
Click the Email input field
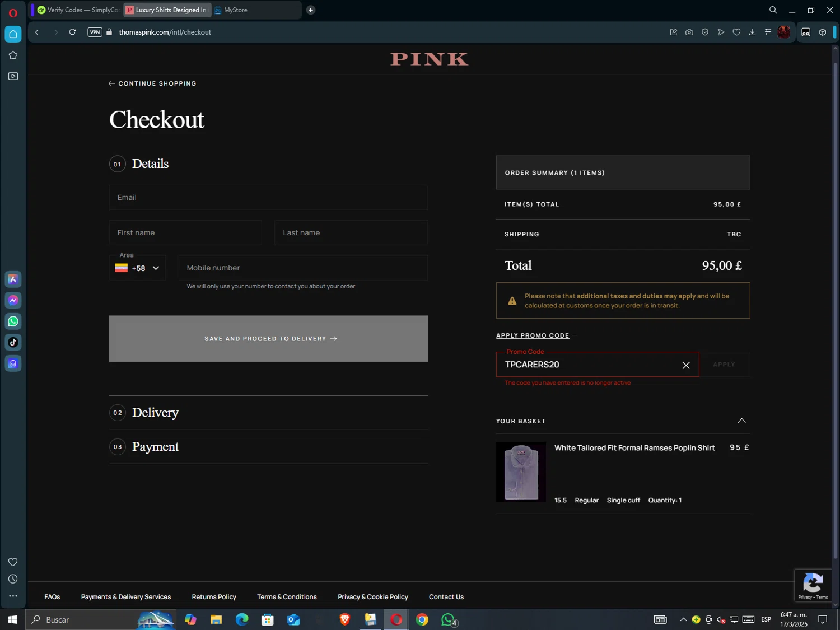[268, 198]
